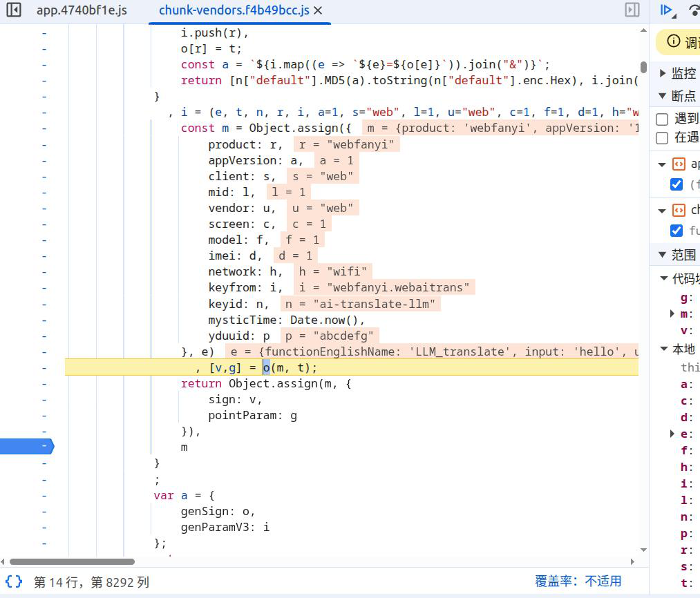Image resolution: width=700 pixels, height=598 pixels.
Task: Select chunk-vendors.f4b49bcc.js tab
Action: (234, 10)
